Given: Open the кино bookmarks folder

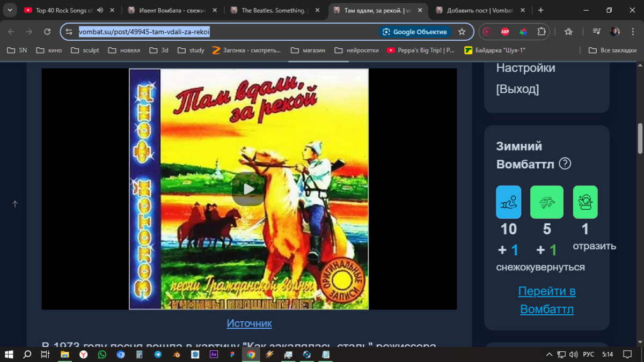Looking at the screenshot, I should 49,50.
